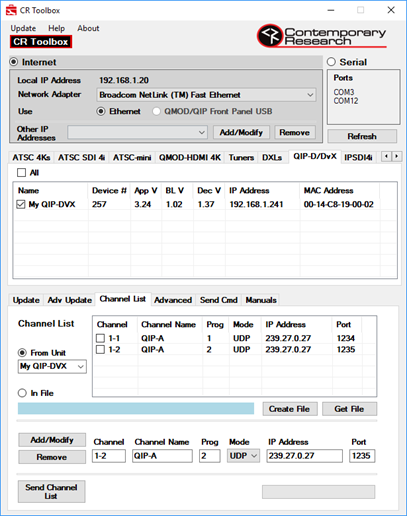Open the lower Update tab
The image size is (407, 516).
[x=26, y=300]
